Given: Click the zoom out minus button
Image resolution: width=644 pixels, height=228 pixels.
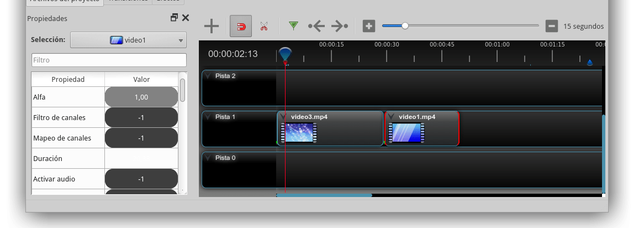Looking at the screenshot, I should click(x=551, y=26).
